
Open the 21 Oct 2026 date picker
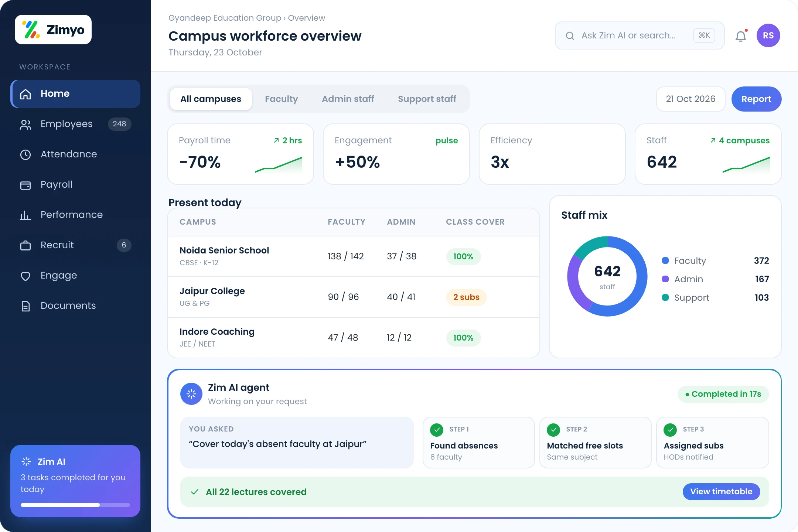pyautogui.click(x=690, y=99)
